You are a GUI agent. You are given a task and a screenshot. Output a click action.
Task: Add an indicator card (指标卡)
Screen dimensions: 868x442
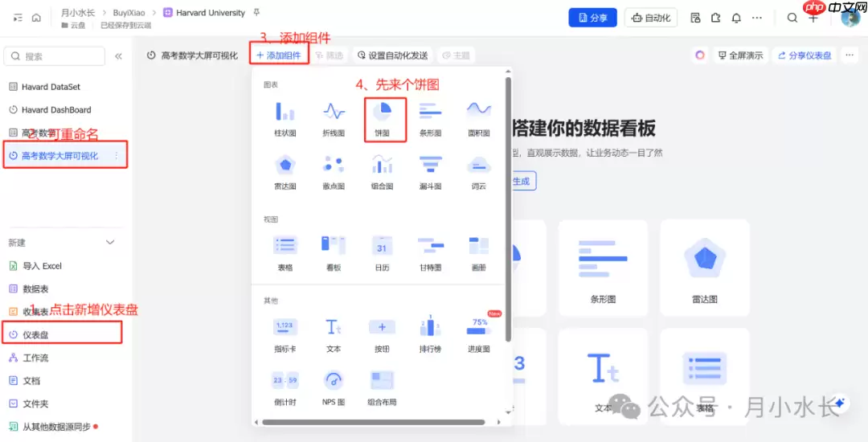(285, 334)
